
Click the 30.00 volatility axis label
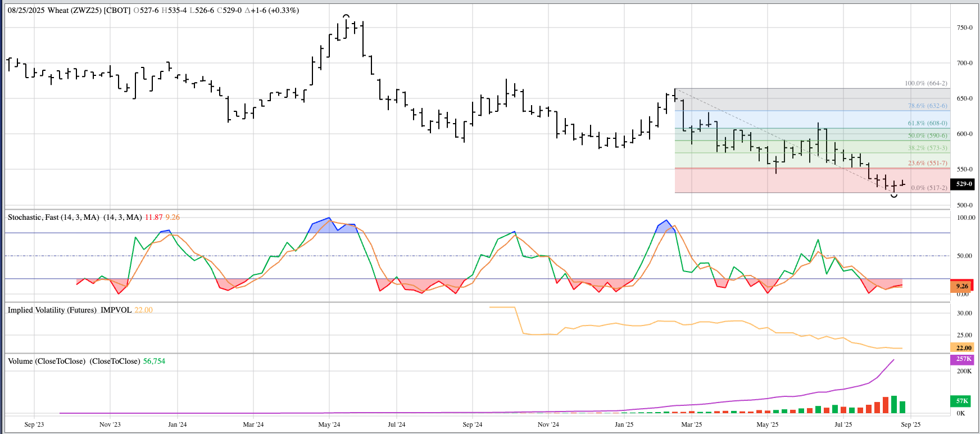[x=964, y=313]
